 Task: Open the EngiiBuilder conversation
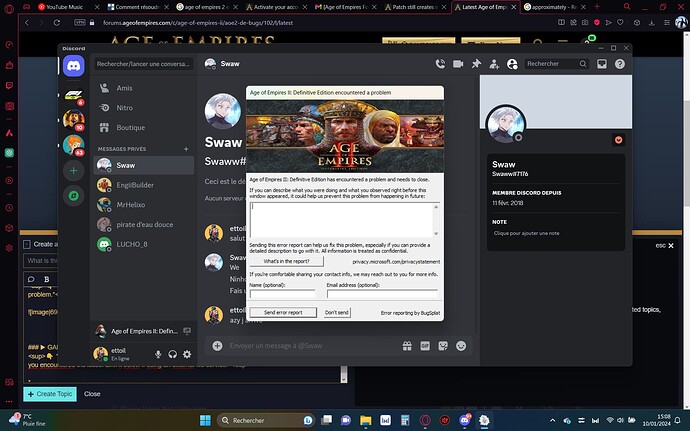point(144,185)
